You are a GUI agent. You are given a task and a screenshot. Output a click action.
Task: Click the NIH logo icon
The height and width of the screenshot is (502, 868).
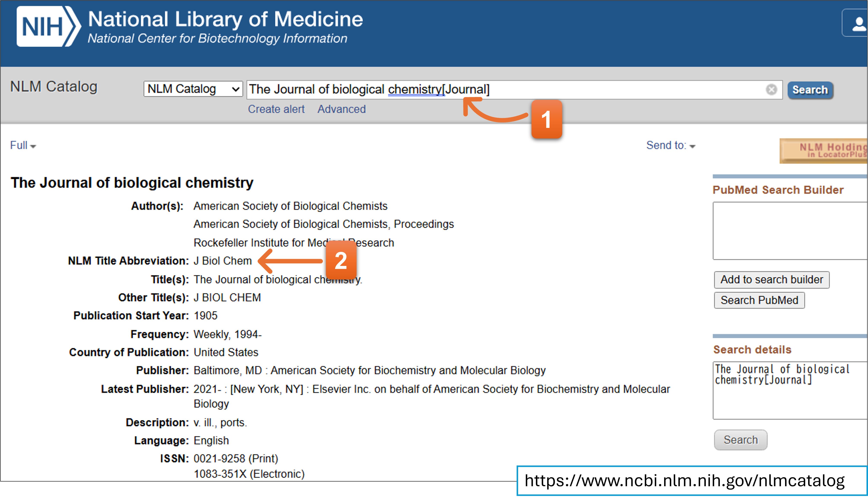pos(48,27)
